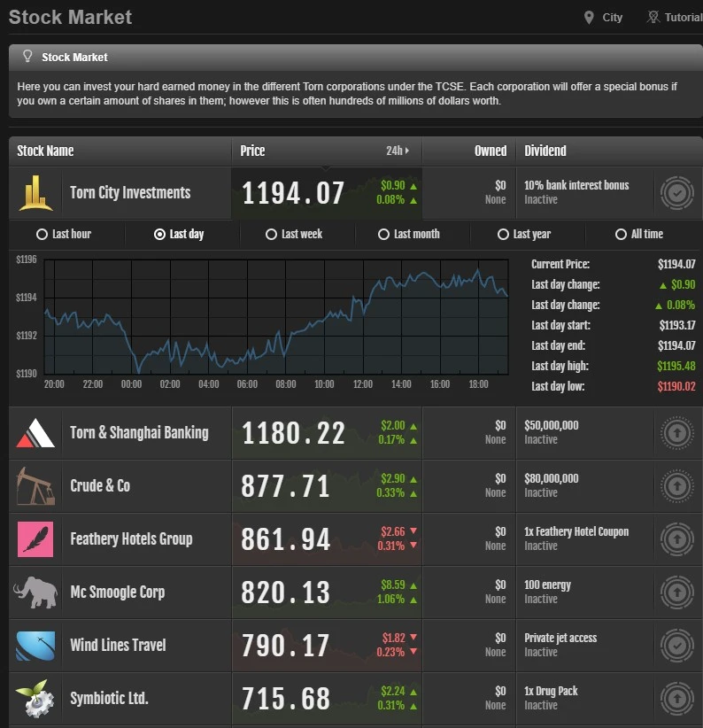Viewport: 703px width, 728px height.
Task: Click the Wind Lines Travel logo icon
Action: click(x=35, y=646)
